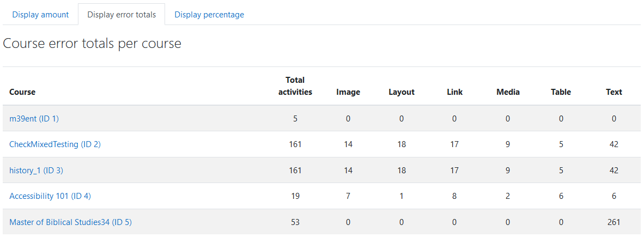Select Table value 5 in CheckMixedTesting row
The image size is (644, 237).
tap(561, 144)
